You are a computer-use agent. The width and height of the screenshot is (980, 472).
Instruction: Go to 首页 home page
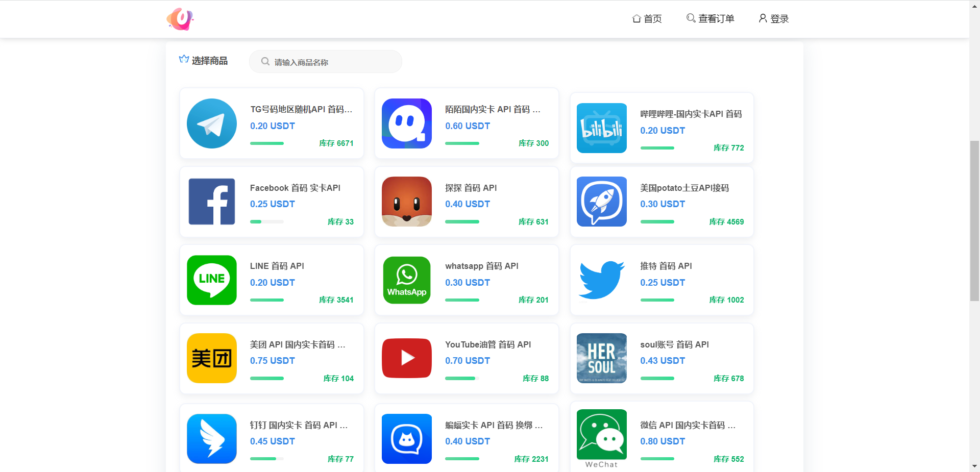(647, 19)
